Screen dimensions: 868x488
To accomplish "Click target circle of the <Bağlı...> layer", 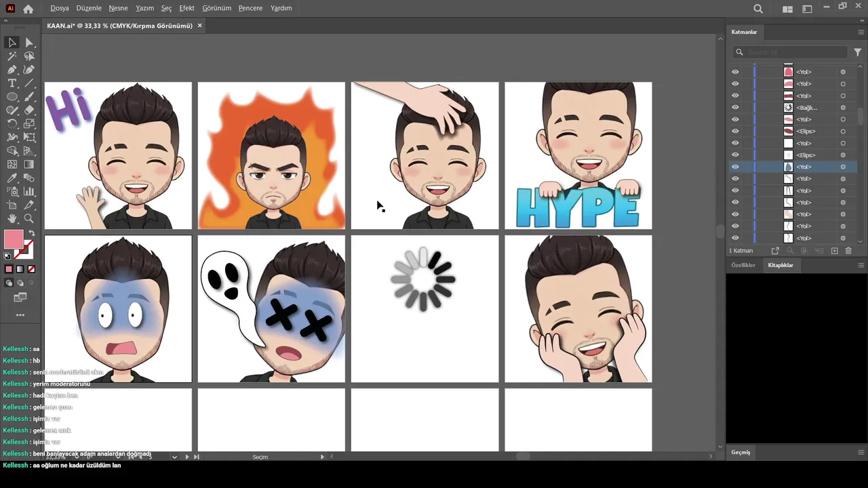I will pyautogui.click(x=843, y=107).
